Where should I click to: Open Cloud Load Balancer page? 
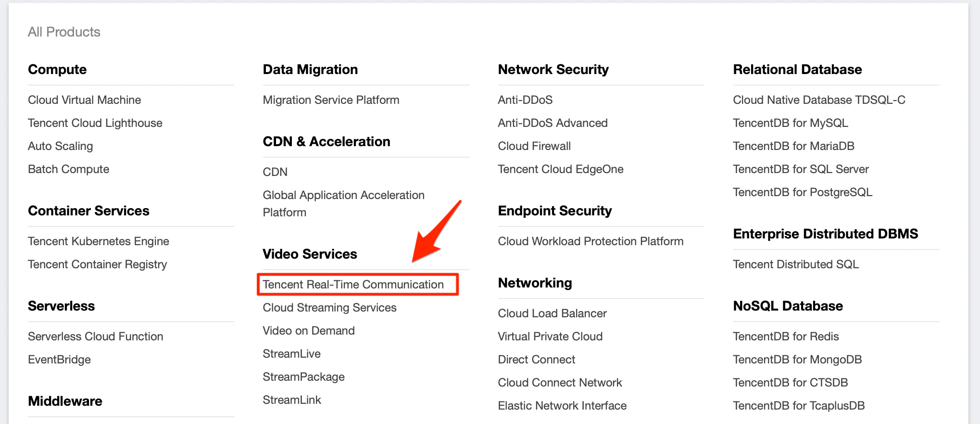[x=552, y=313]
